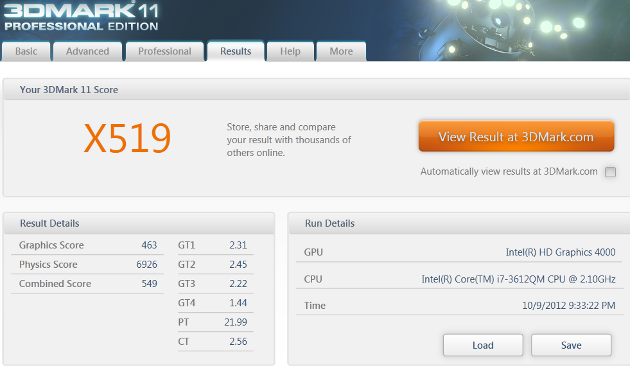Select the X519 overall score
This screenshot has height=366, width=630.
127,138
